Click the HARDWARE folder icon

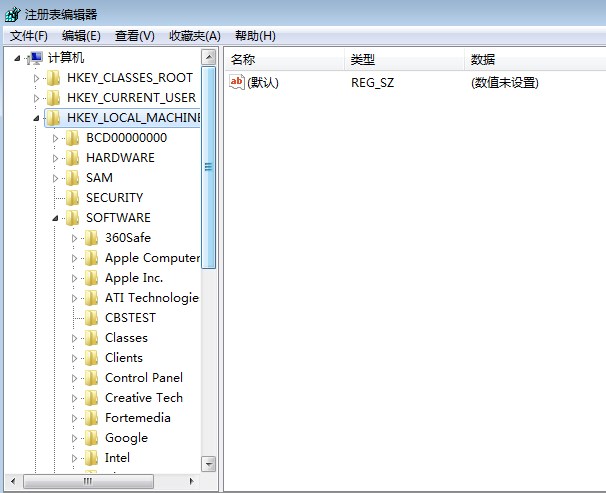point(73,158)
